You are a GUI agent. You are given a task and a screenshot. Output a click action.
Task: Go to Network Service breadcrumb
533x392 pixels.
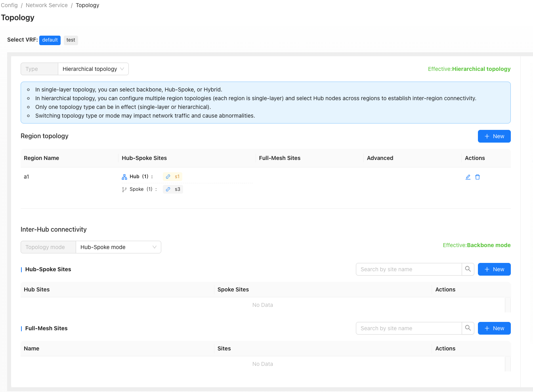47,5
